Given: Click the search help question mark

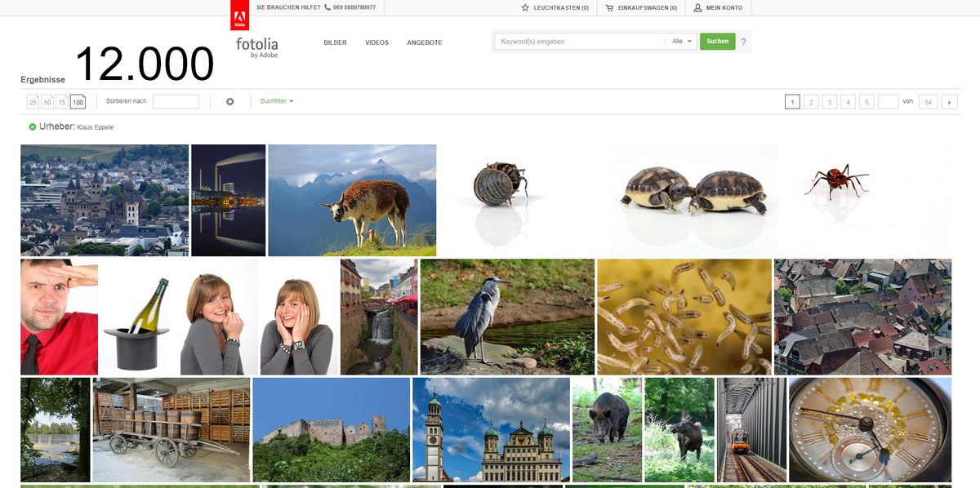Looking at the screenshot, I should pos(743,42).
